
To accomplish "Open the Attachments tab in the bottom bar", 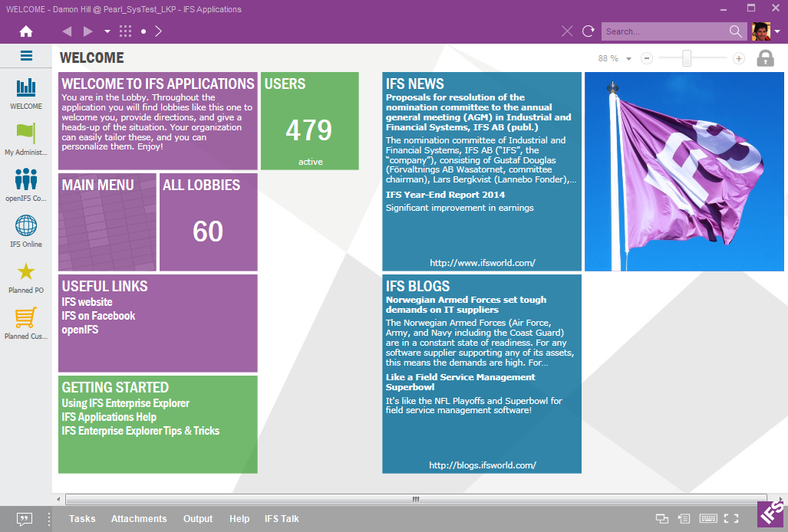I will (x=139, y=519).
